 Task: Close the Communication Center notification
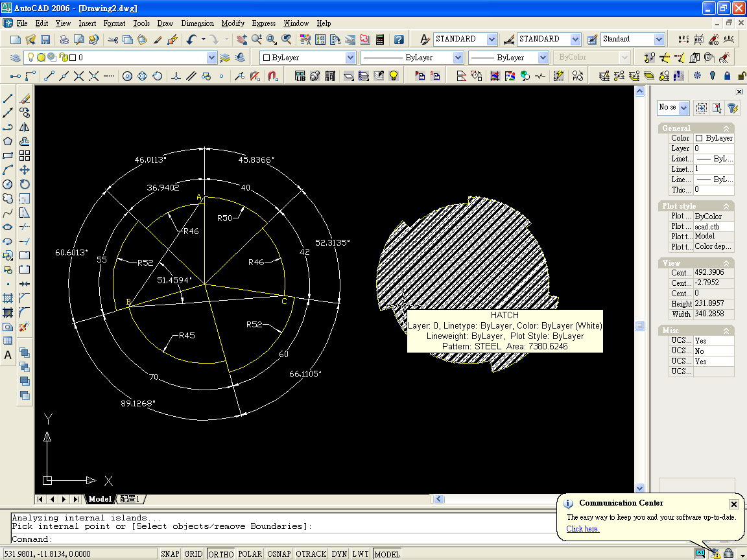733,504
